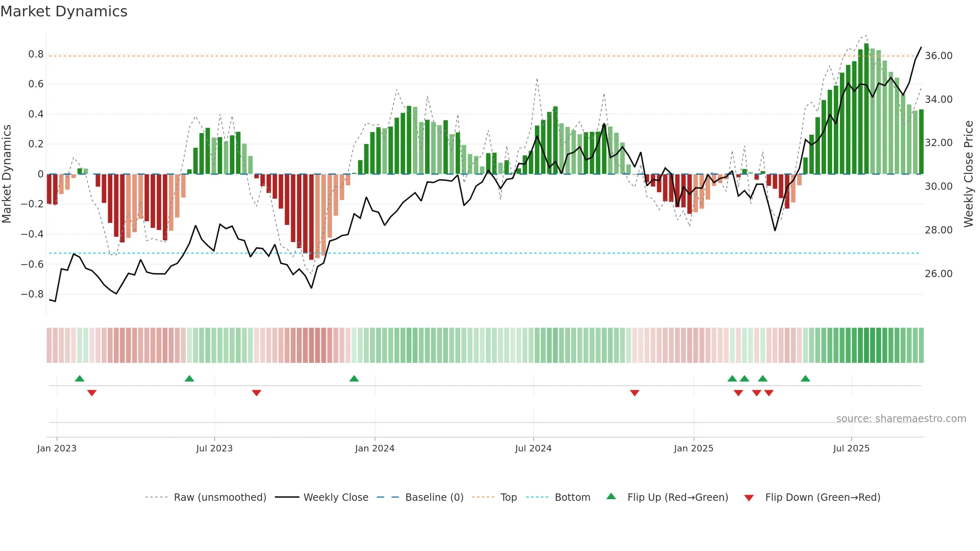Click the 26.00 price tick label
Image resolution: width=980 pixels, height=551 pixels.
939,274
